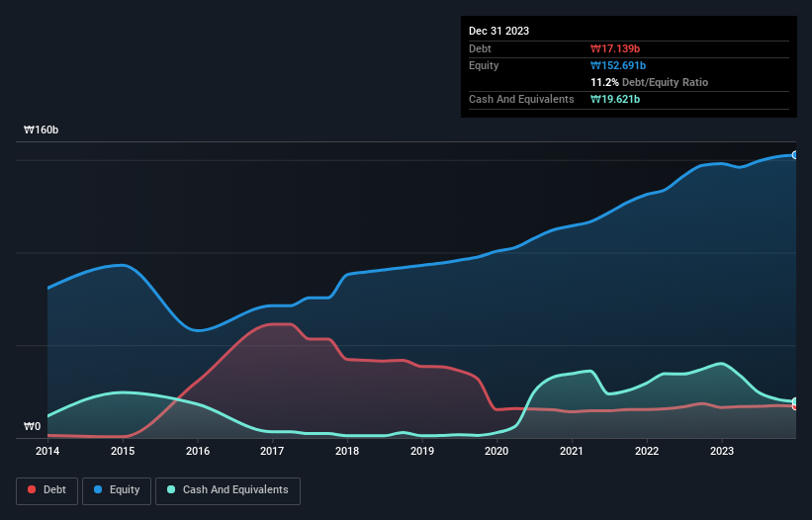The image size is (812, 520).
Task: Click the Debt label in tooltip
Action: pyautogui.click(x=480, y=48)
